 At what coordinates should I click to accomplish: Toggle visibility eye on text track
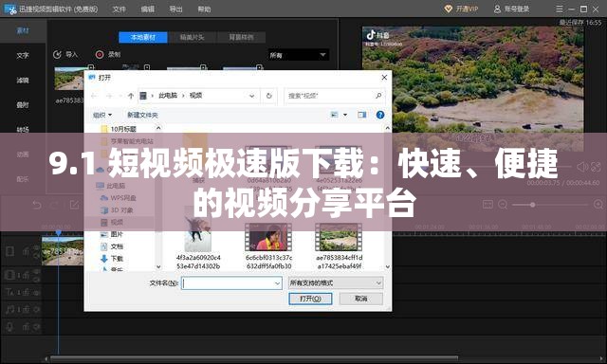coord(36,293)
